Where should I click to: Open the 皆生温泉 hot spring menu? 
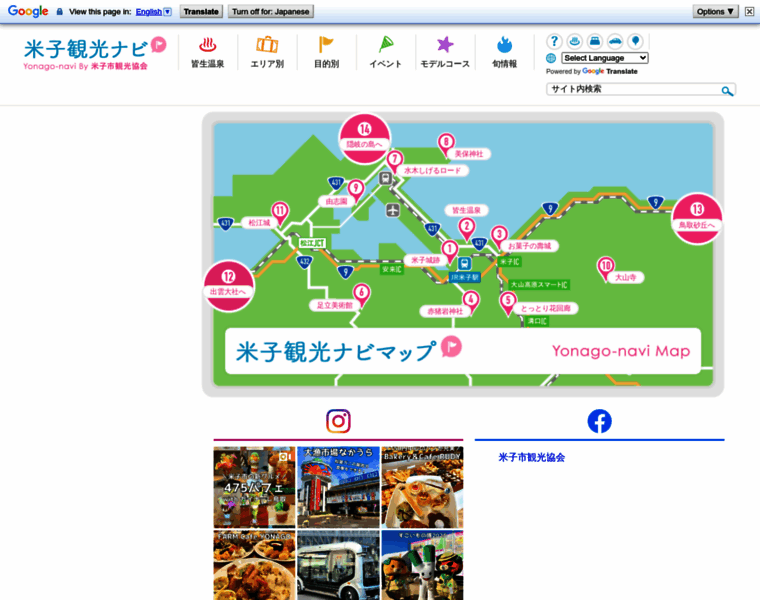click(x=207, y=52)
